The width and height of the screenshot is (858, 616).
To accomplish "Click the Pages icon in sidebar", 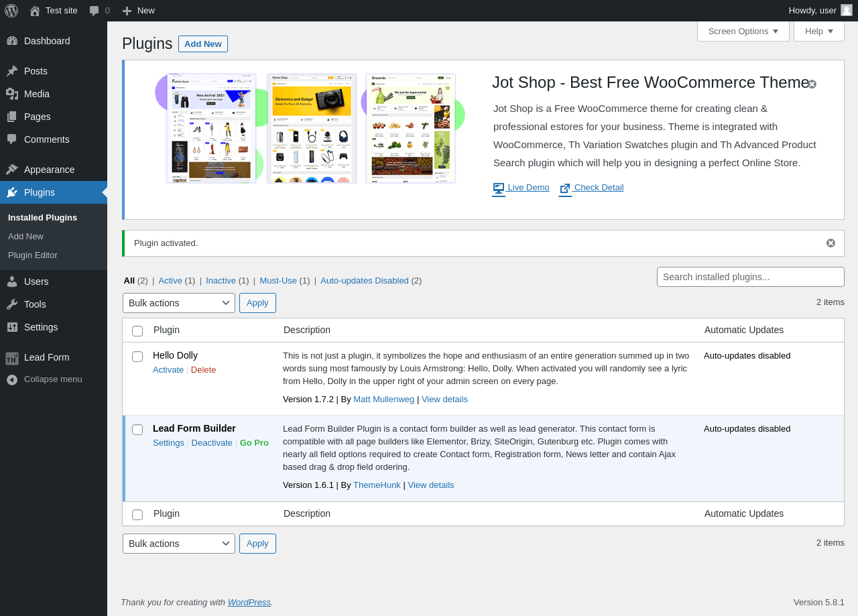I will point(12,117).
